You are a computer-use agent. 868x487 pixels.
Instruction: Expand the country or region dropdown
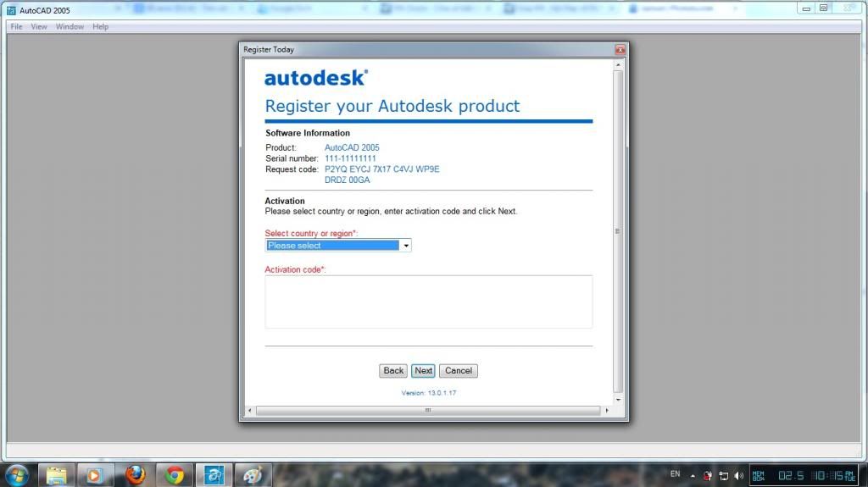(x=406, y=246)
